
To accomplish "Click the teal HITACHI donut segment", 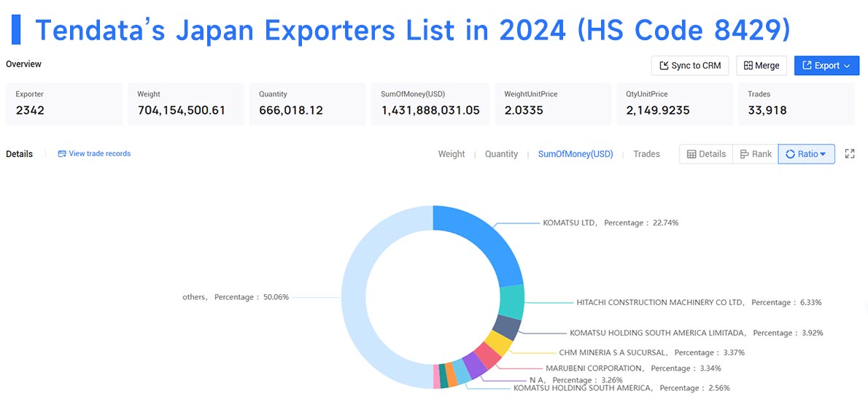I will pos(511,302).
